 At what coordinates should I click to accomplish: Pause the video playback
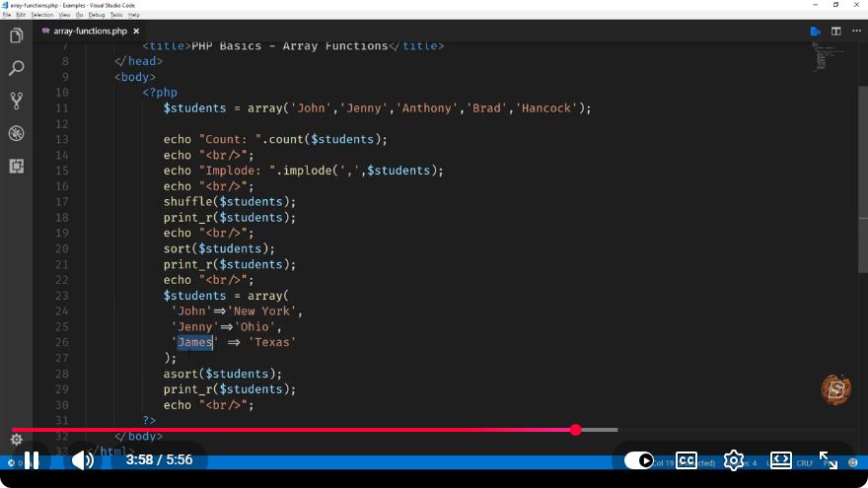click(32, 459)
